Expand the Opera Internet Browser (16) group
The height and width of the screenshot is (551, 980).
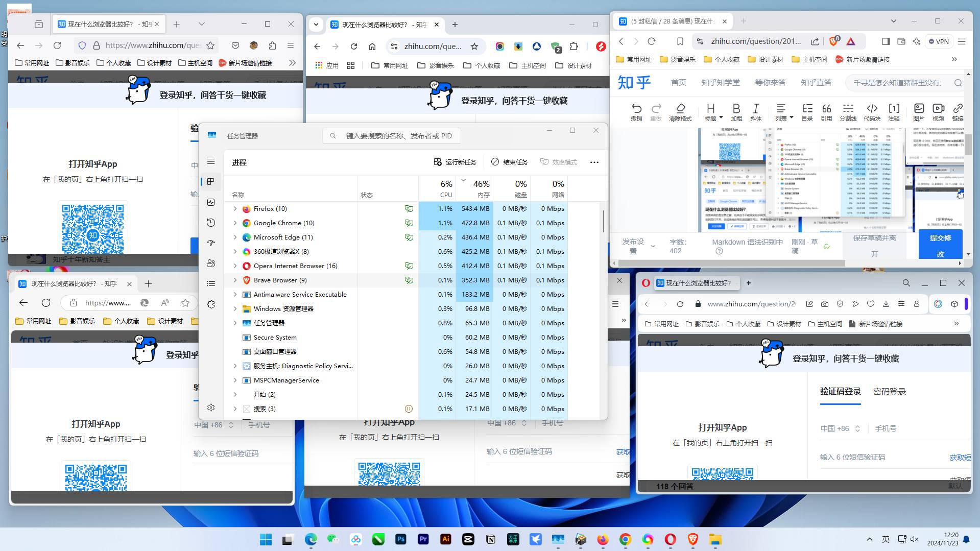coord(235,266)
